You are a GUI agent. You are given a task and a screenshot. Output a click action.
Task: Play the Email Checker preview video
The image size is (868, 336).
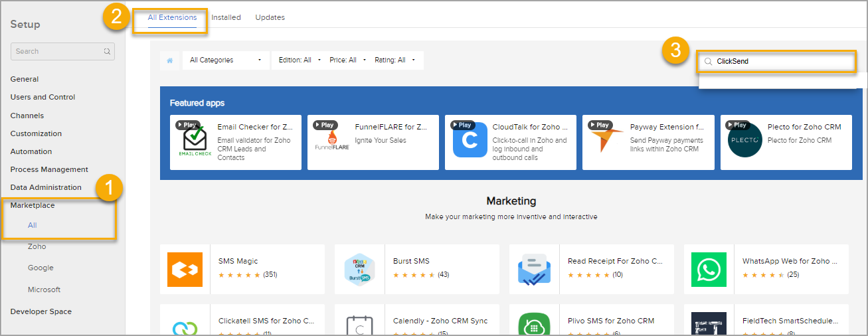[x=187, y=125]
